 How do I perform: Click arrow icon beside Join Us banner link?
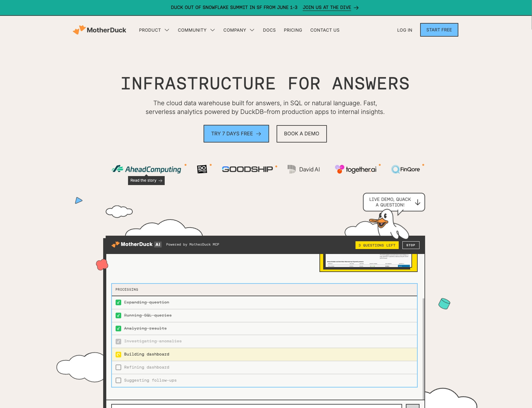point(356,8)
